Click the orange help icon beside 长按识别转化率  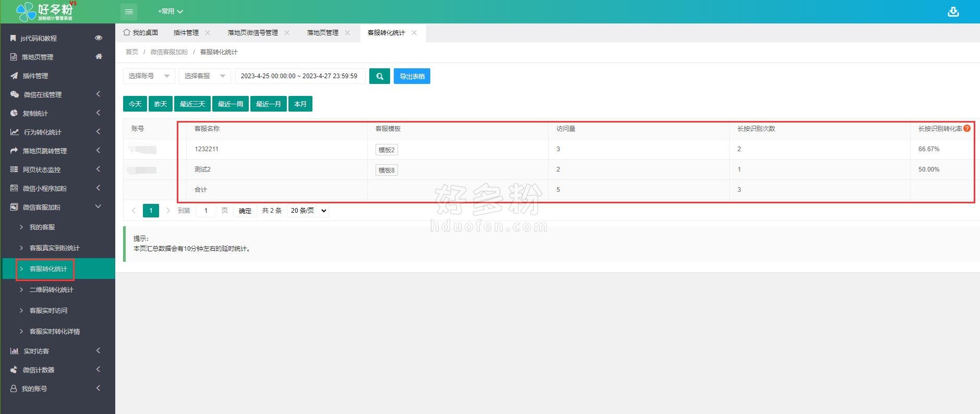coord(967,128)
